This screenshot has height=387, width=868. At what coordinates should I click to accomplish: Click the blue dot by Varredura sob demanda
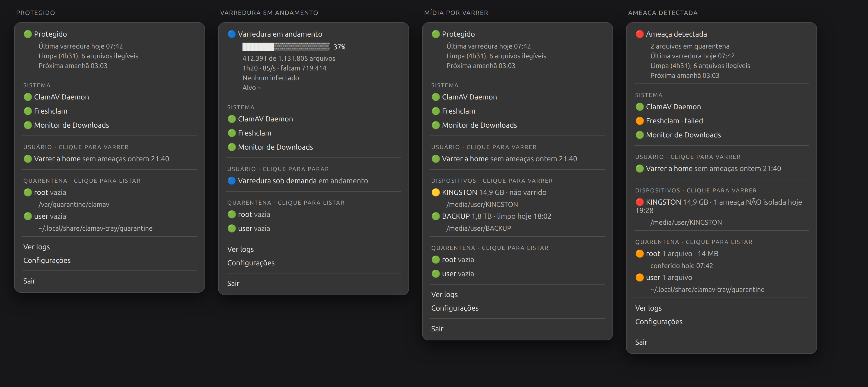231,181
